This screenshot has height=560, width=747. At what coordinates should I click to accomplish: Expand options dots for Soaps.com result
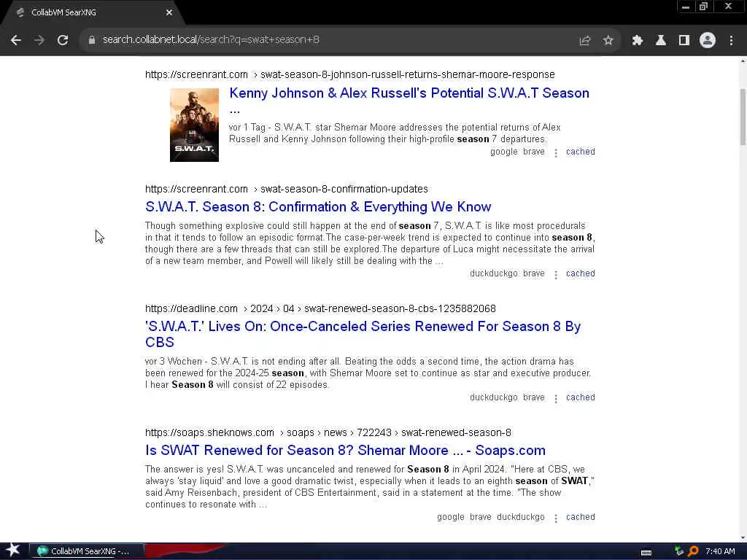(555, 518)
